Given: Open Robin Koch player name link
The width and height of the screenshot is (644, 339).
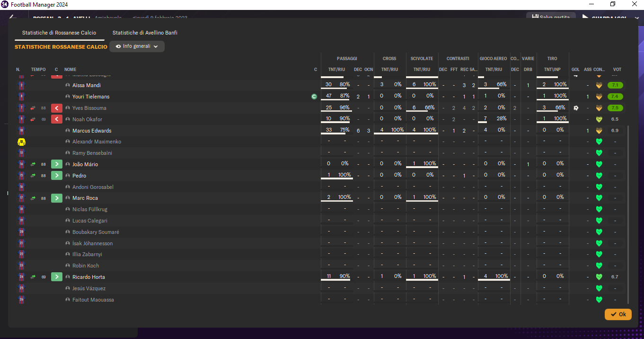Looking at the screenshot, I should click(x=86, y=266).
